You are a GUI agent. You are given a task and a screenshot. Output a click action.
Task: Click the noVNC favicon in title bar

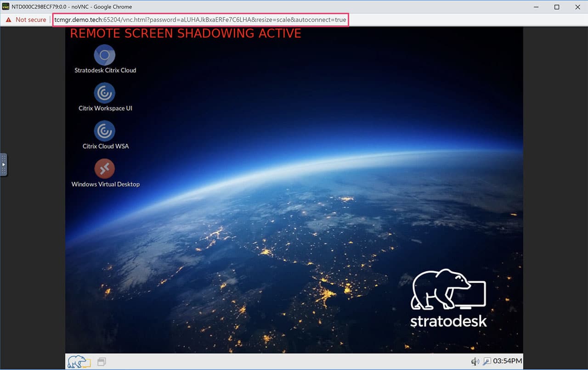click(6, 6)
